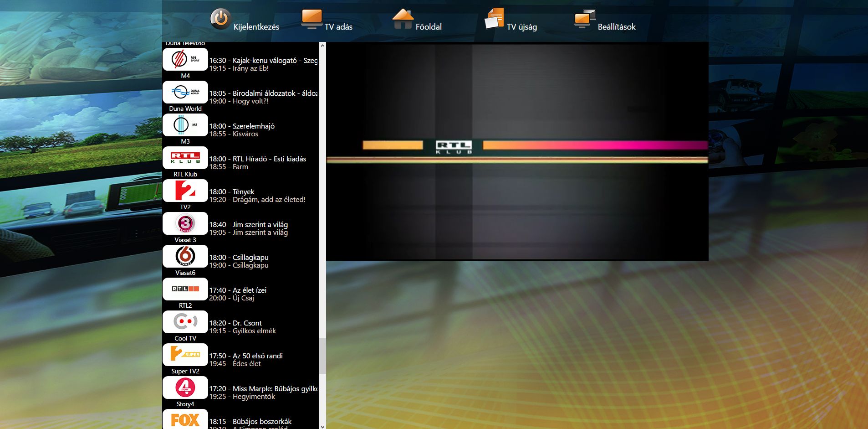The height and width of the screenshot is (429, 868).
Task: Click the Super TV2 channel name label
Action: [x=185, y=371]
